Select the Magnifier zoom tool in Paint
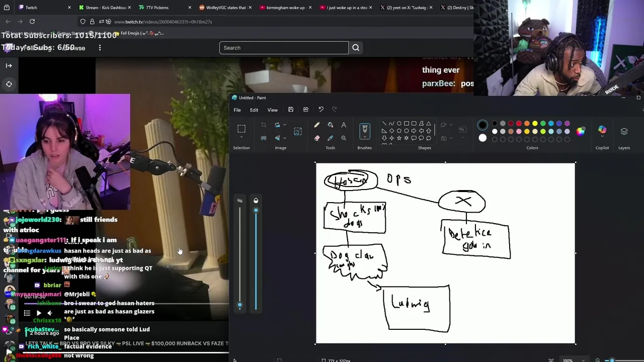This screenshot has height=362, width=644. [x=344, y=138]
